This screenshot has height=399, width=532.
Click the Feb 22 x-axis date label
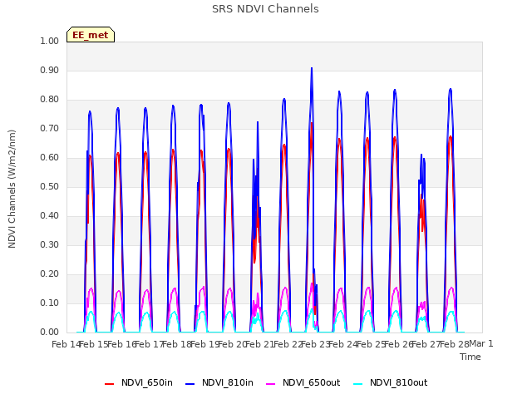click(x=288, y=344)
